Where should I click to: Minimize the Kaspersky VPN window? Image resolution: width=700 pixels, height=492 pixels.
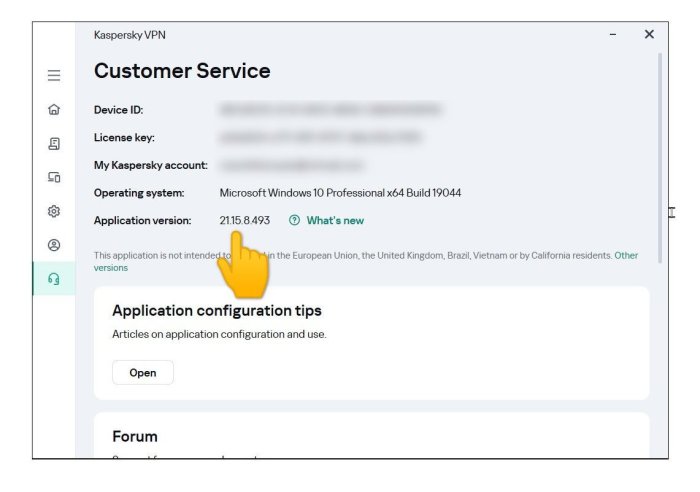click(x=613, y=34)
